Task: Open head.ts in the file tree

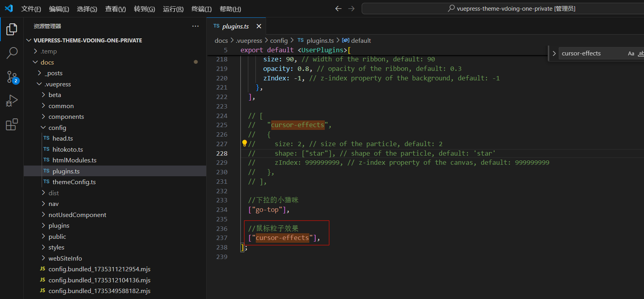Action: 115,138
